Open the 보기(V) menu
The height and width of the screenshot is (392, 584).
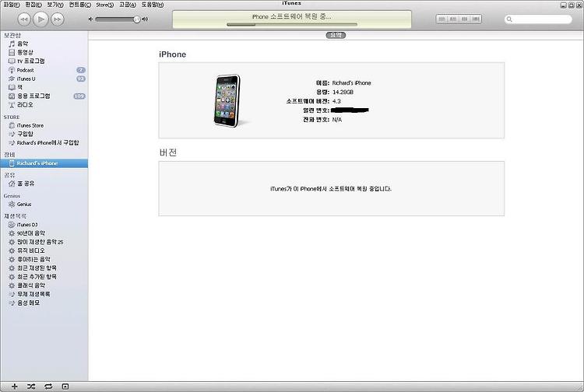point(55,5)
